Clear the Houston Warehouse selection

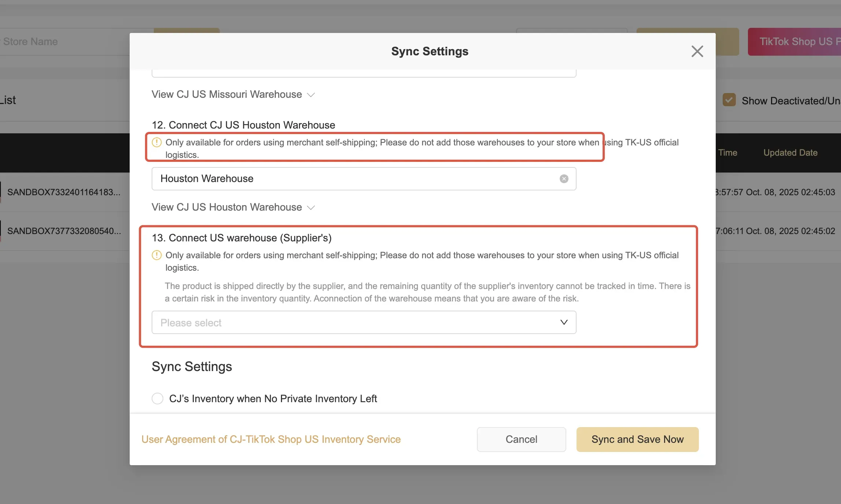pos(564,179)
